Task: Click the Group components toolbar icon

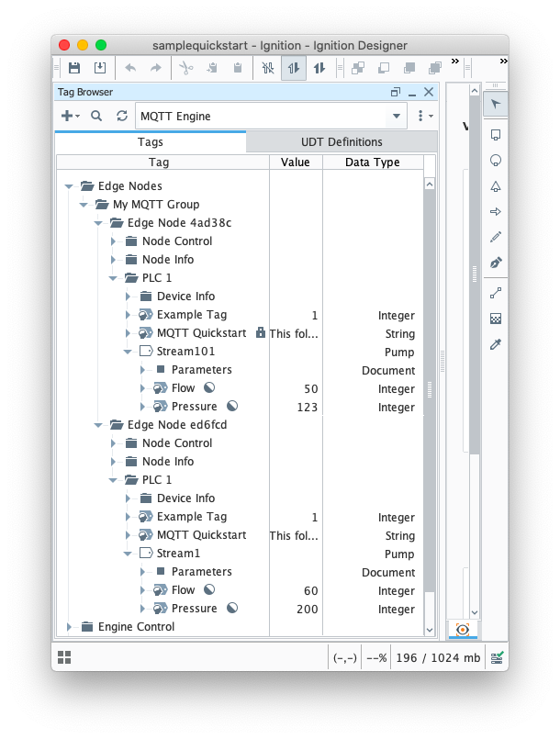Action: (x=358, y=68)
